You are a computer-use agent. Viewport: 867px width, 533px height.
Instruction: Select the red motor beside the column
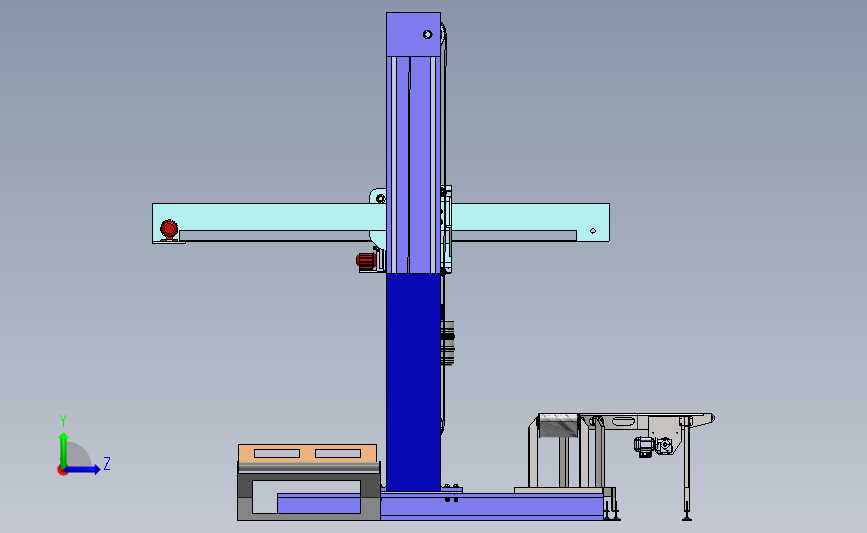tap(366, 262)
